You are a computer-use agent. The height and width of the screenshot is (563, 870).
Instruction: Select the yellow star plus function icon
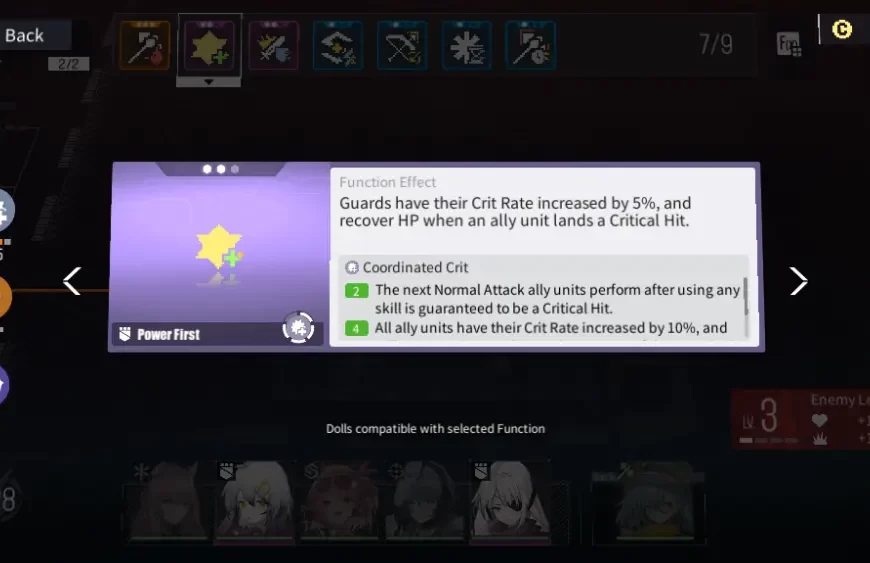click(x=210, y=45)
